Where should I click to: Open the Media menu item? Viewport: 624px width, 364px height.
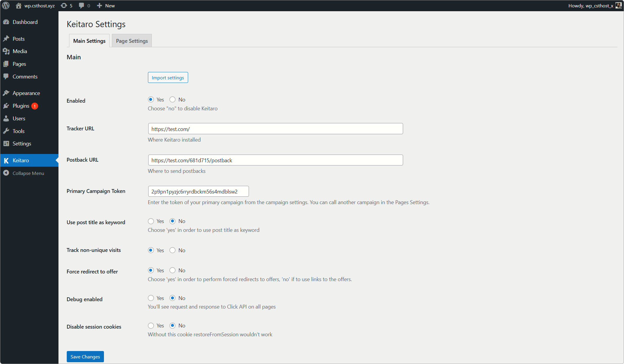pyautogui.click(x=29, y=51)
